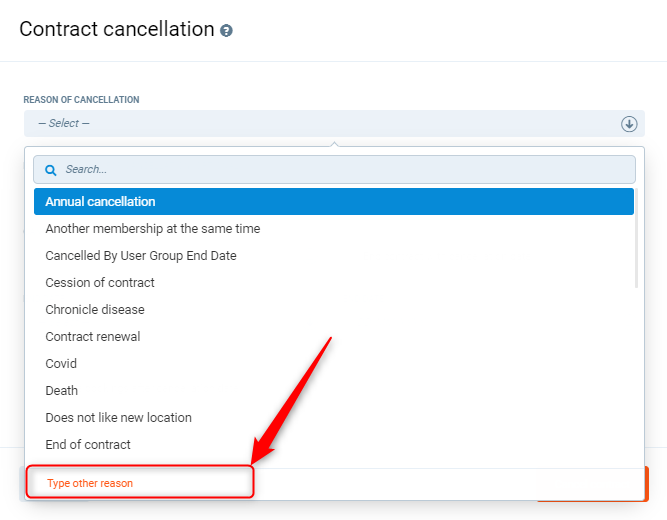This screenshot has width=667, height=520.
Task: Choose Another membership at the same time
Action: (x=152, y=229)
